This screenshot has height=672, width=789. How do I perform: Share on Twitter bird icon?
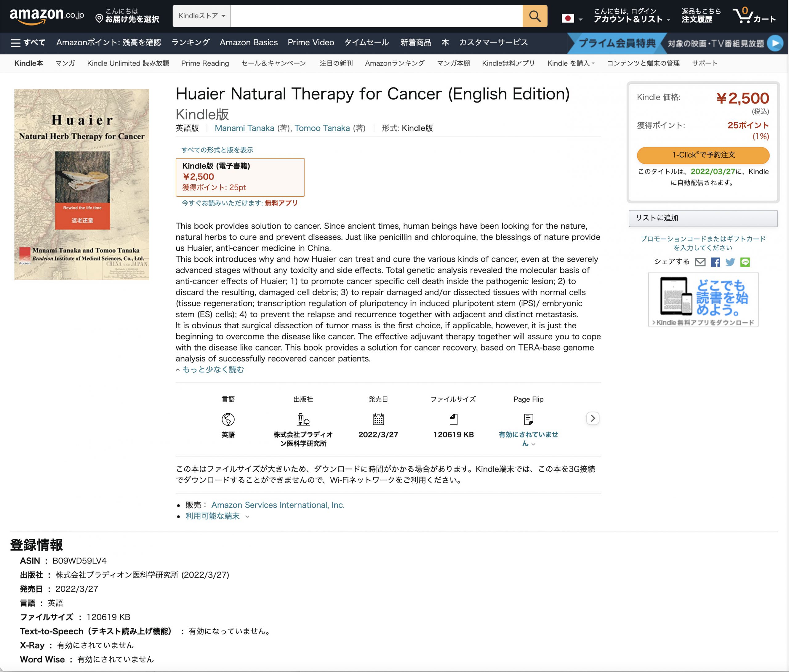730,262
